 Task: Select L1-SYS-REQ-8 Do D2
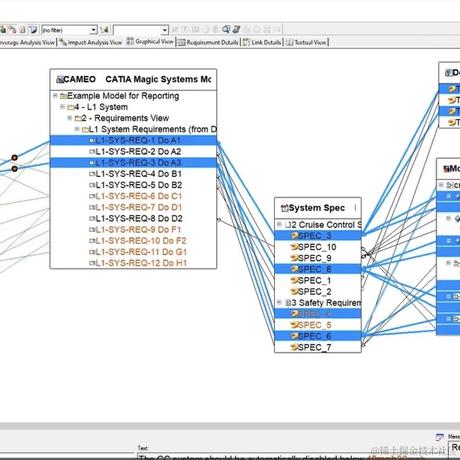[x=133, y=218]
